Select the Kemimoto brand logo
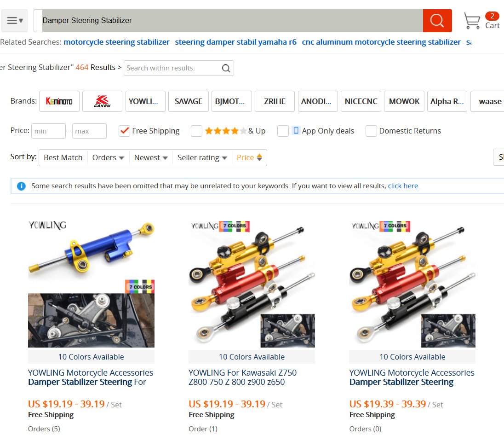The height and width of the screenshot is (441, 504). tap(59, 101)
